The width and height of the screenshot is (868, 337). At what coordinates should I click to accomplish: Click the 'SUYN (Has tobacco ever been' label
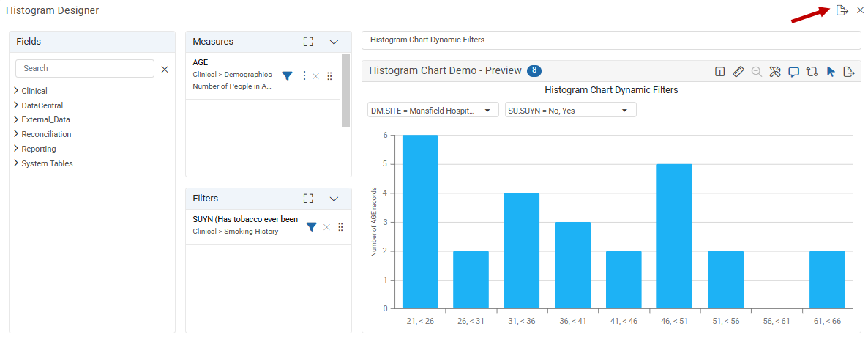click(x=245, y=219)
